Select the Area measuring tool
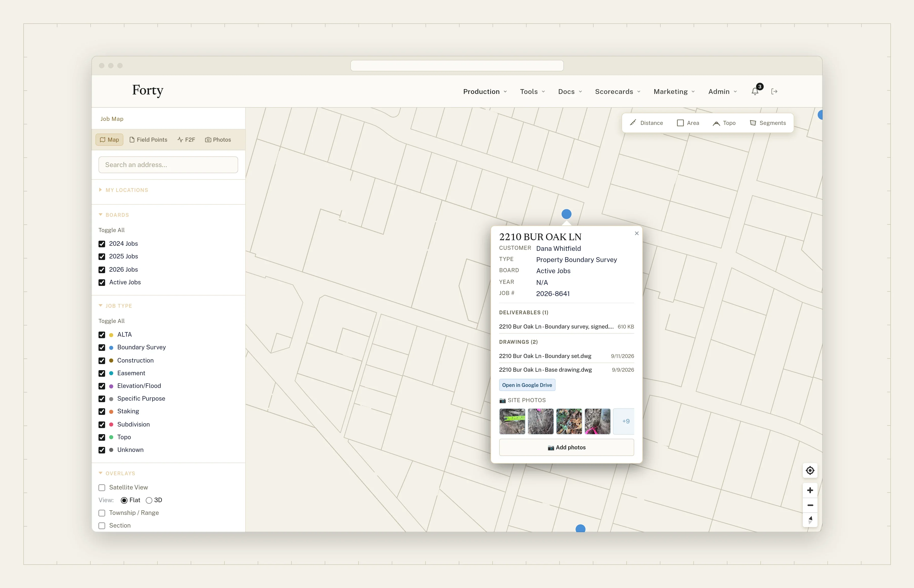The image size is (914, 588). [688, 123]
